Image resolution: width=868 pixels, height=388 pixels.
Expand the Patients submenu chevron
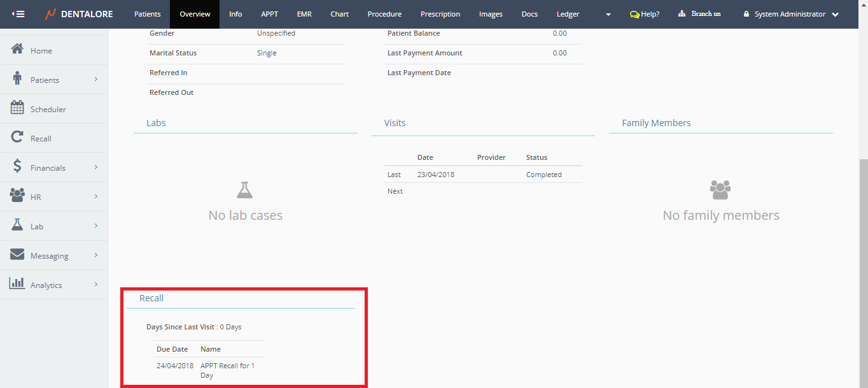click(96, 79)
